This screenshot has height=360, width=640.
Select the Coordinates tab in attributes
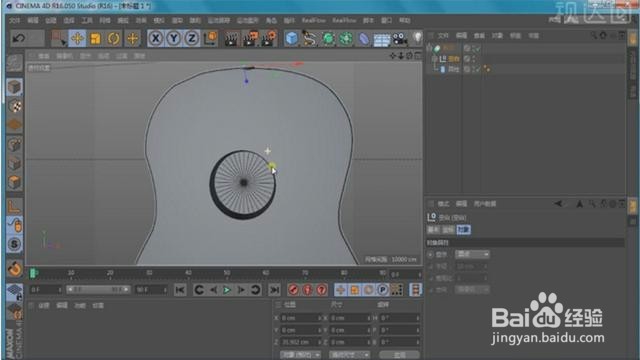449,230
